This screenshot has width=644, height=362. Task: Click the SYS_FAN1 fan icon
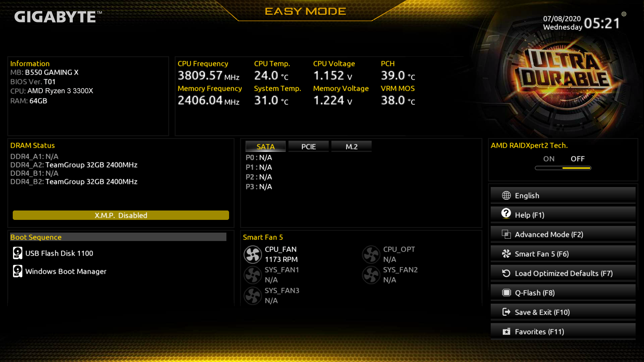pyautogui.click(x=252, y=275)
